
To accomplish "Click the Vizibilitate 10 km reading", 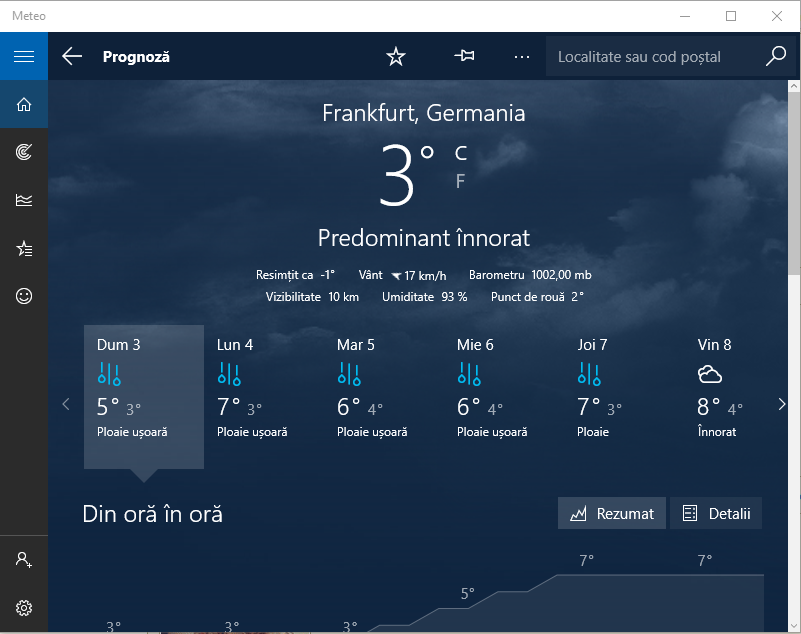I will click(312, 297).
